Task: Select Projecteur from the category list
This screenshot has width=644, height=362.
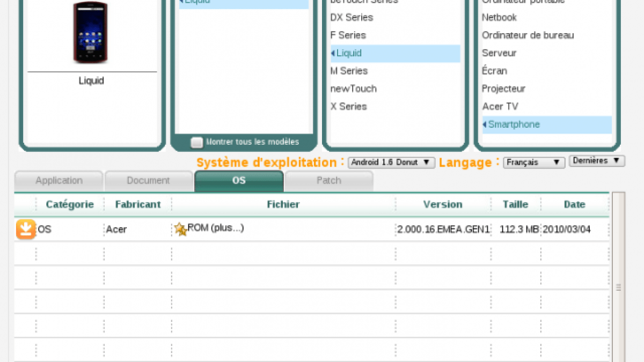Action: click(503, 88)
